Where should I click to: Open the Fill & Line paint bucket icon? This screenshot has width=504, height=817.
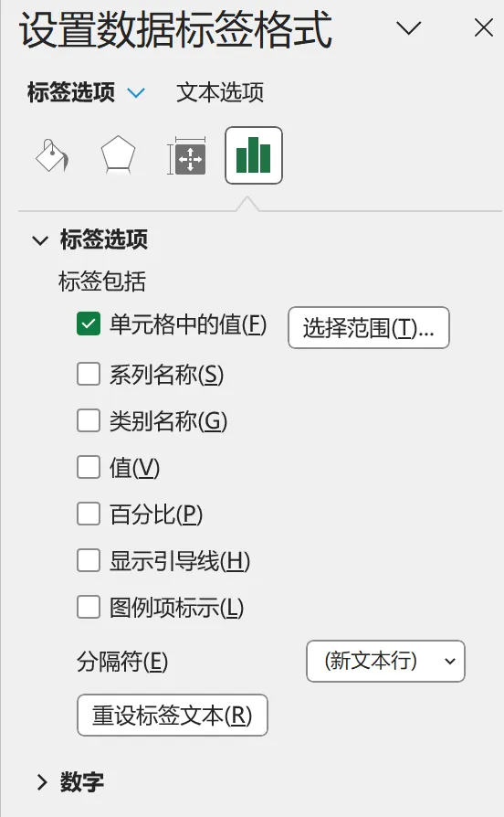click(x=52, y=155)
